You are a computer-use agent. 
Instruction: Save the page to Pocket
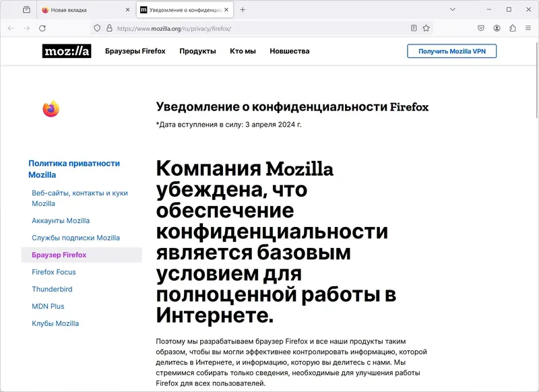[x=480, y=29]
